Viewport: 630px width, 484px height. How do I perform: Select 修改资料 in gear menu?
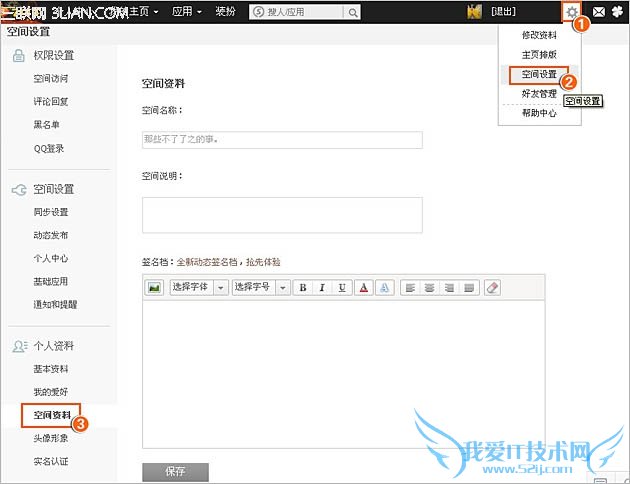click(x=539, y=35)
